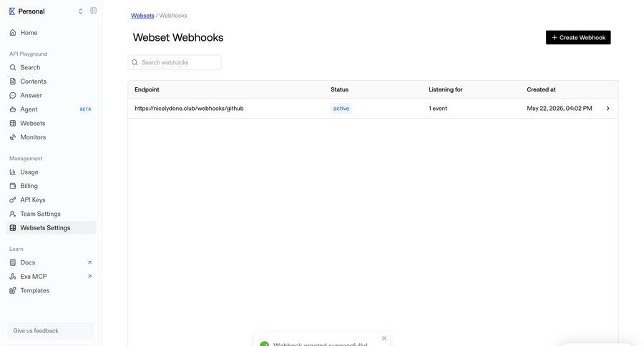
Task: Click 'May 22, 2026, 04:02 PM' date
Action: pyautogui.click(x=560, y=109)
